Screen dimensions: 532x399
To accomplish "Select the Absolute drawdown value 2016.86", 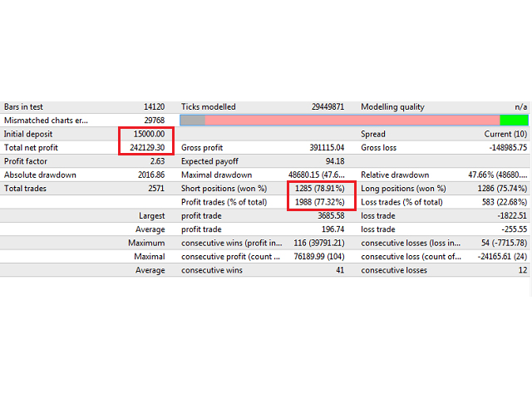I will click(151, 175).
